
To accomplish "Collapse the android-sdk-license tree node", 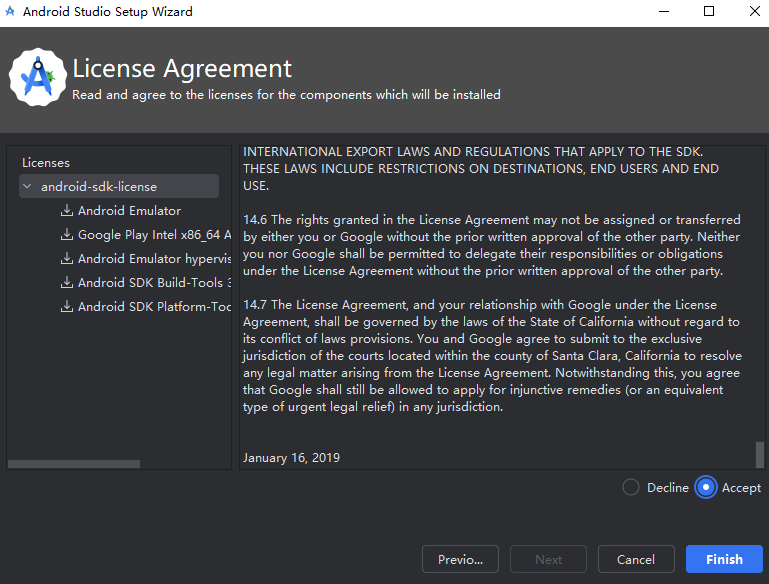I will [x=27, y=186].
